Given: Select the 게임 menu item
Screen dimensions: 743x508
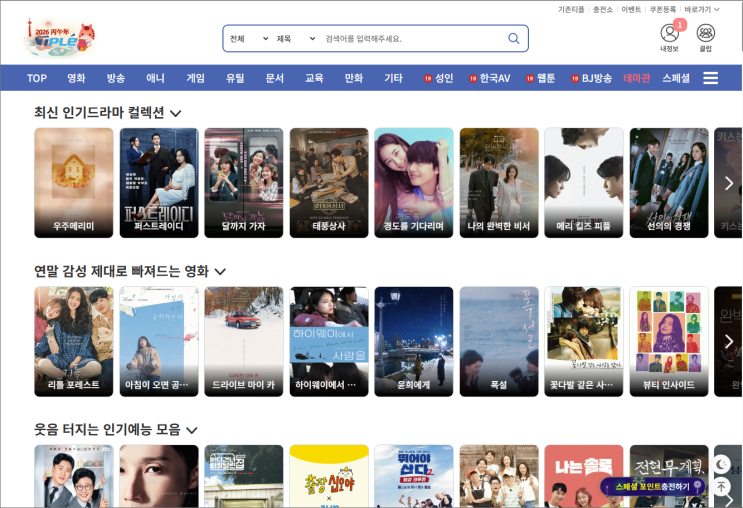Looking at the screenshot, I should click(x=195, y=78).
